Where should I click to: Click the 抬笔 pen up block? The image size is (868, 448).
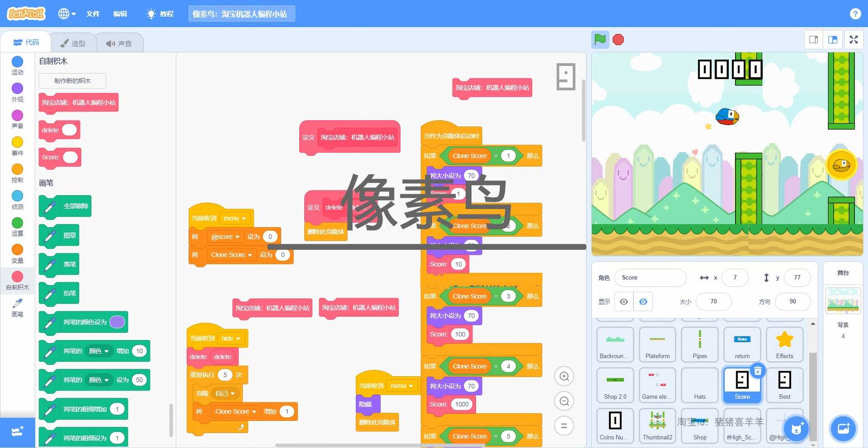59,293
